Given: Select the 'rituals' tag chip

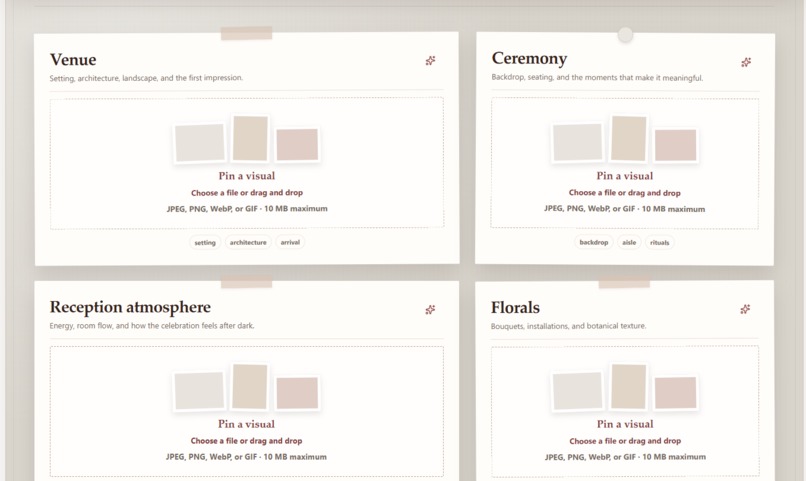Looking at the screenshot, I should pyautogui.click(x=660, y=243).
